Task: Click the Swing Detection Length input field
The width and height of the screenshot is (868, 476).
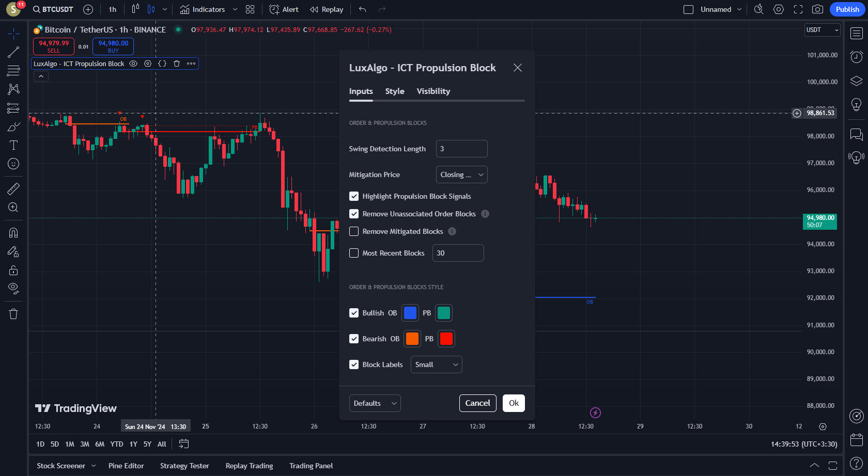Action: click(x=462, y=149)
